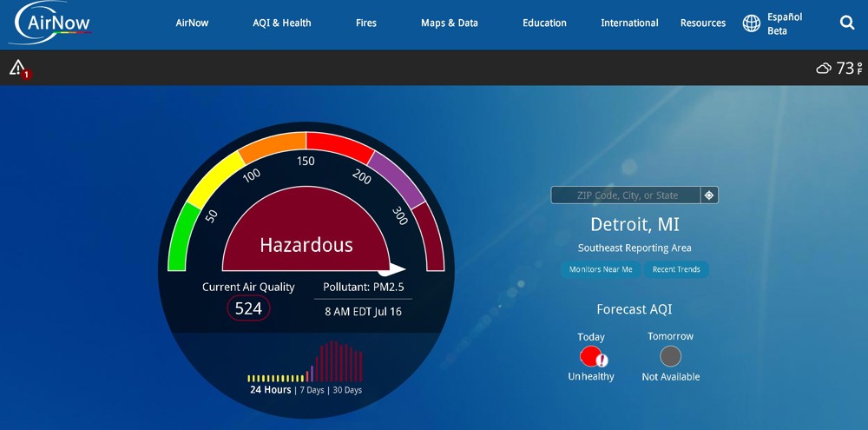Screen dimensions: 868x430
Task: Use the current location target icon
Action: [709, 195]
